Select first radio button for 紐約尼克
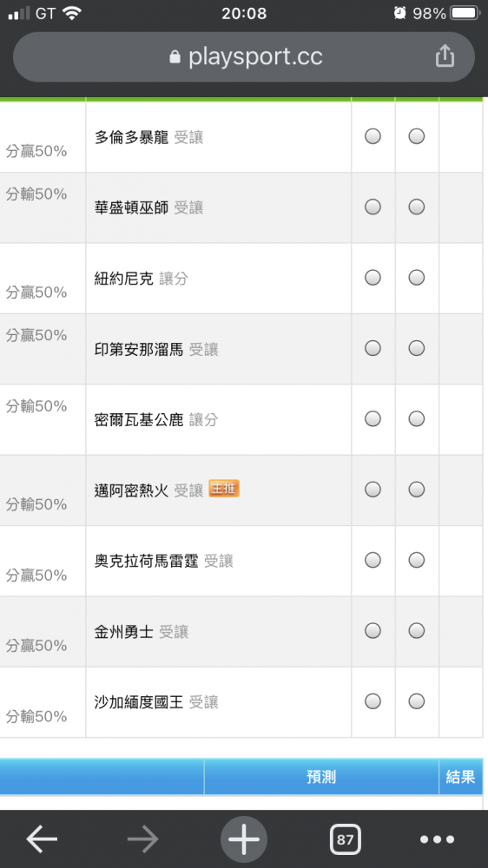Viewport: 488px width, 868px height. pos(373,278)
